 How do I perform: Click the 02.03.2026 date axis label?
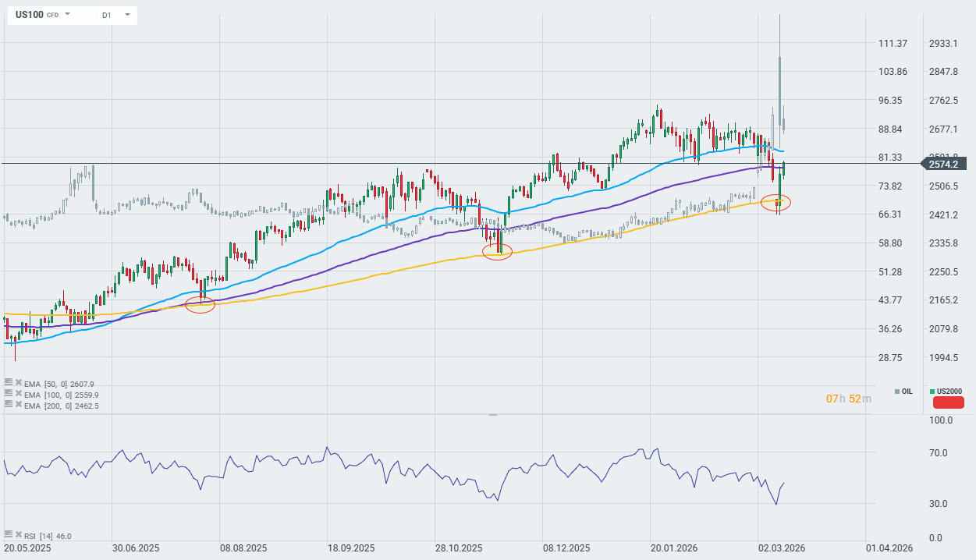click(x=782, y=548)
